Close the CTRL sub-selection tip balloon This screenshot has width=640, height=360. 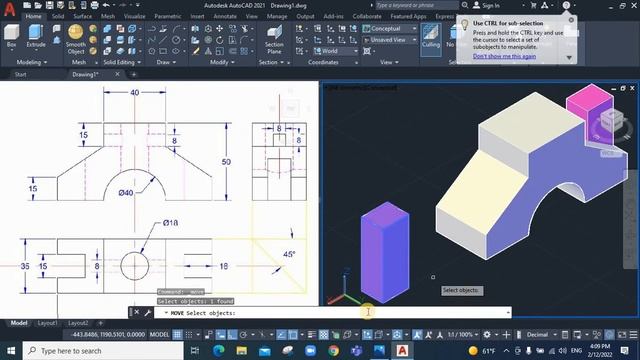(x=571, y=20)
